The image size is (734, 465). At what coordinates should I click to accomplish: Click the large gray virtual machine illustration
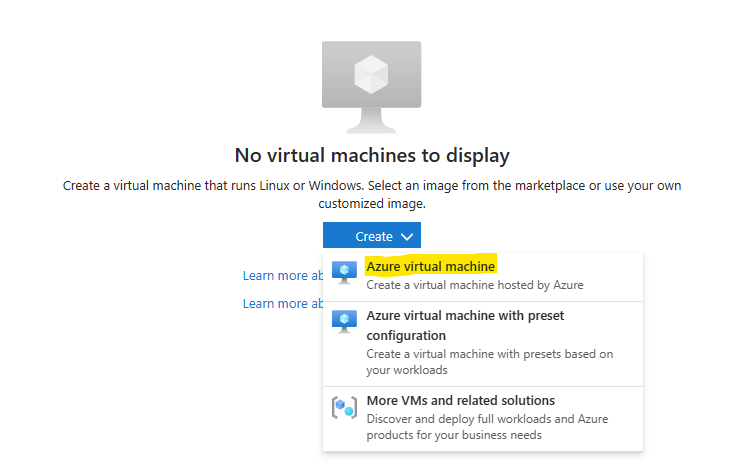coord(371,87)
